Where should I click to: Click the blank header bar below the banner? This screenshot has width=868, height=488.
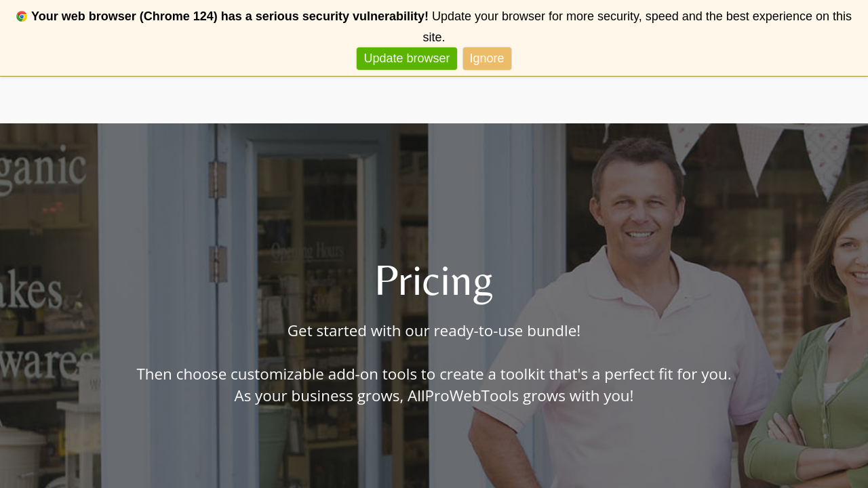[434, 100]
